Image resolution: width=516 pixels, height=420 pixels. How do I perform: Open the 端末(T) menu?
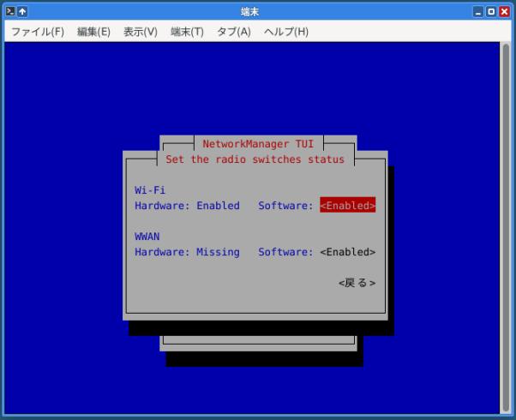187,32
